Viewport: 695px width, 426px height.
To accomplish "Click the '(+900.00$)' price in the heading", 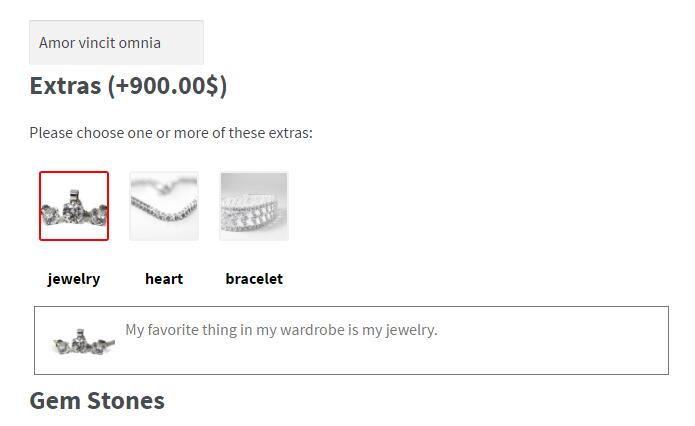I will click(168, 86).
